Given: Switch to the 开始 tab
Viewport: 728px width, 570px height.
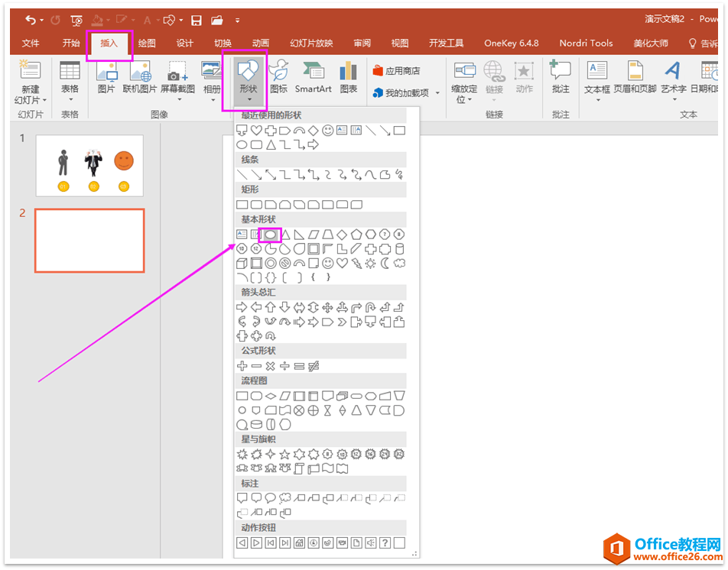Looking at the screenshot, I should [71, 43].
